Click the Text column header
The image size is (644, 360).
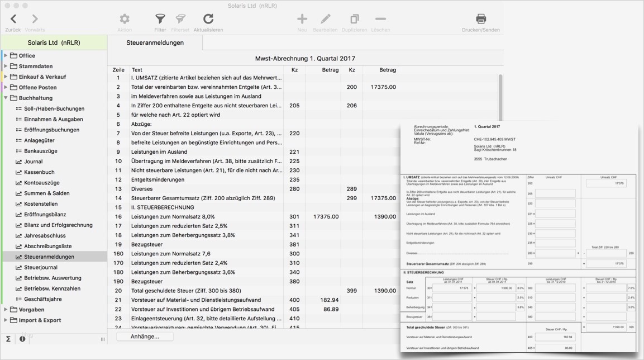[x=137, y=70]
